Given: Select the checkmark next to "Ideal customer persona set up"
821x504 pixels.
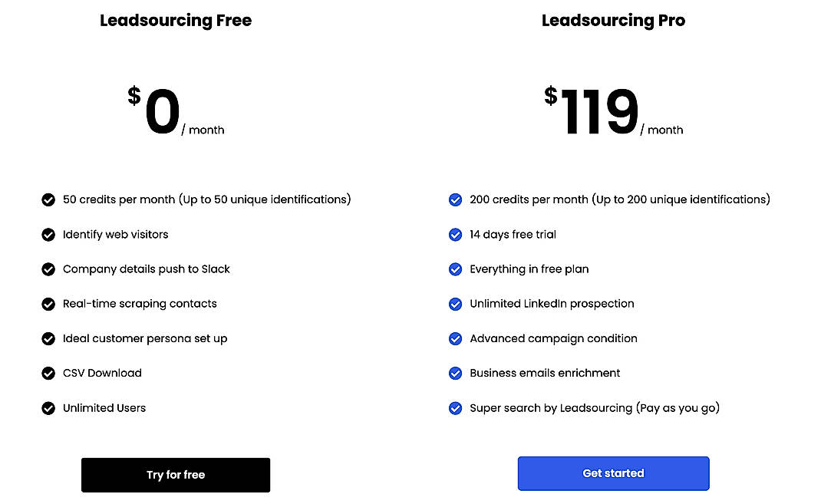Looking at the screenshot, I should pos(48,338).
